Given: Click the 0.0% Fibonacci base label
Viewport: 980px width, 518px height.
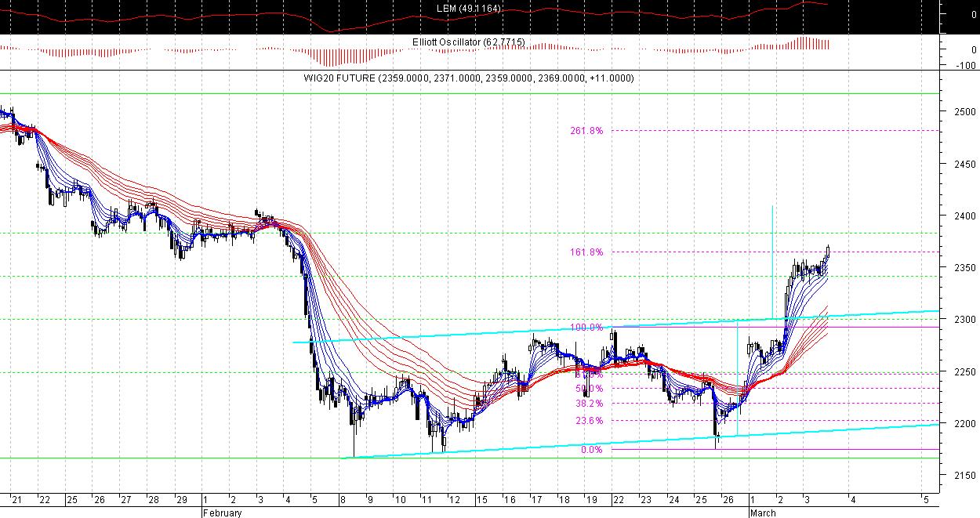Looking at the screenshot, I should click(592, 450).
